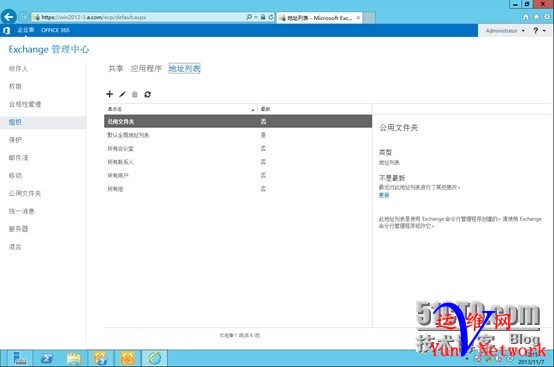Switch to the 共享 tab
The width and height of the screenshot is (554, 367).
(x=116, y=68)
